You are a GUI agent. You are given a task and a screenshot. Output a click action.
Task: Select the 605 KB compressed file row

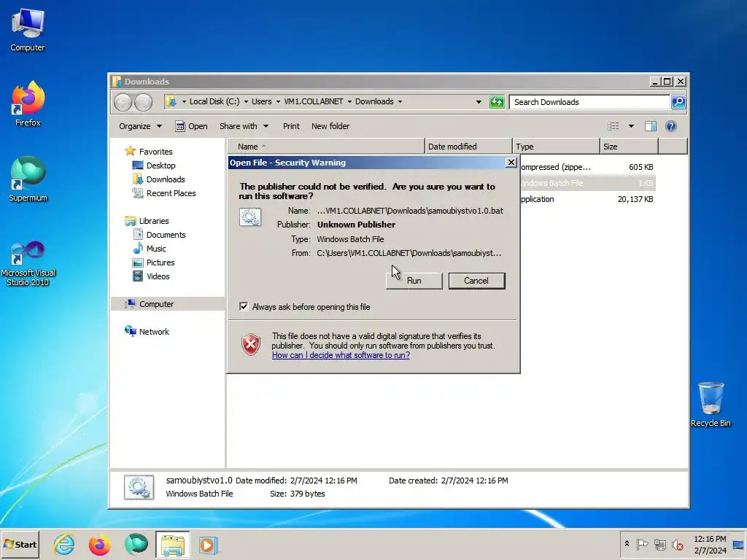click(x=587, y=167)
